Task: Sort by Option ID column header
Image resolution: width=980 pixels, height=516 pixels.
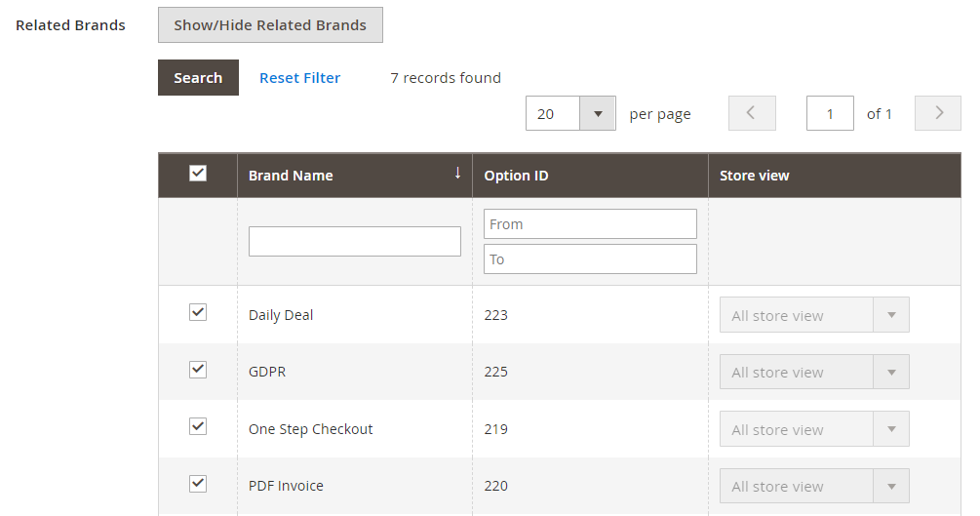Action: tap(516, 176)
